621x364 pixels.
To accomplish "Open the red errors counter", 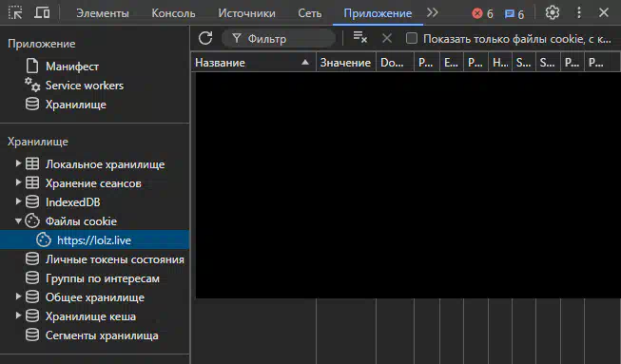I will click(x=482, y=14).
